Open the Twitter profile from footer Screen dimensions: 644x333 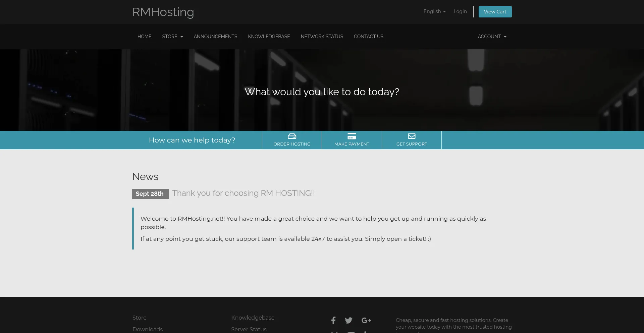coord(348,321)
